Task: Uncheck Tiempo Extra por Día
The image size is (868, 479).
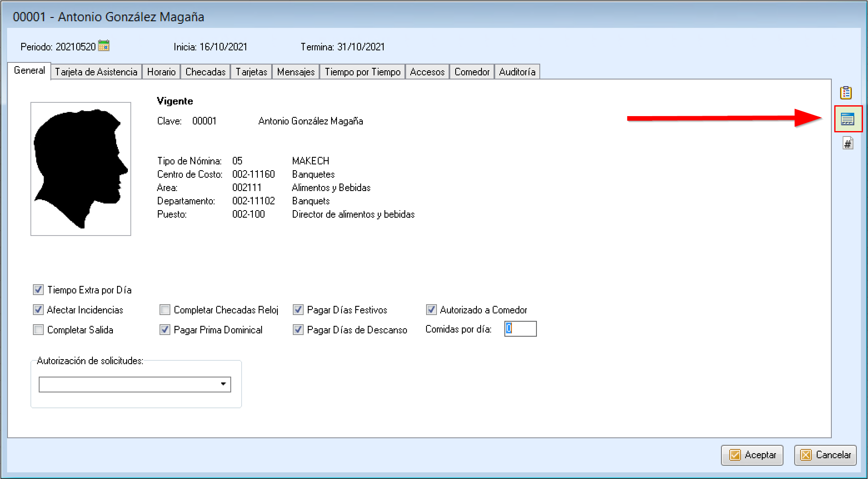Action: pos(38,290)
